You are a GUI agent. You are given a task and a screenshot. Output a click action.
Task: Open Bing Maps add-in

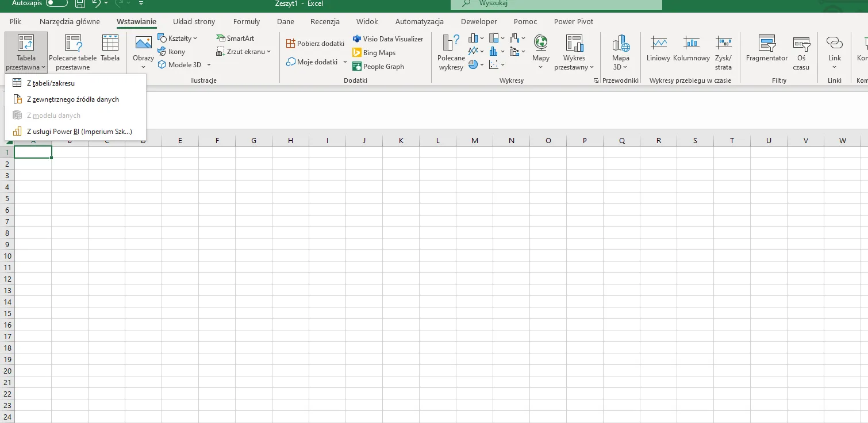(379, 53)
